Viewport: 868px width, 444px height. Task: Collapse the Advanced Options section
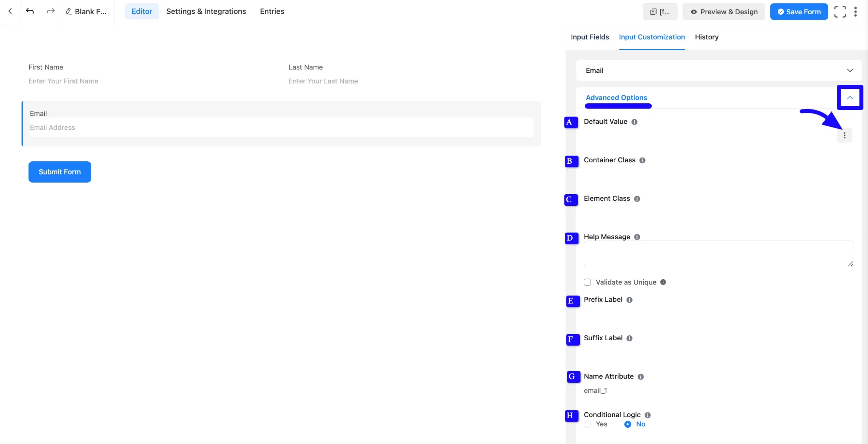pos(850,98)
